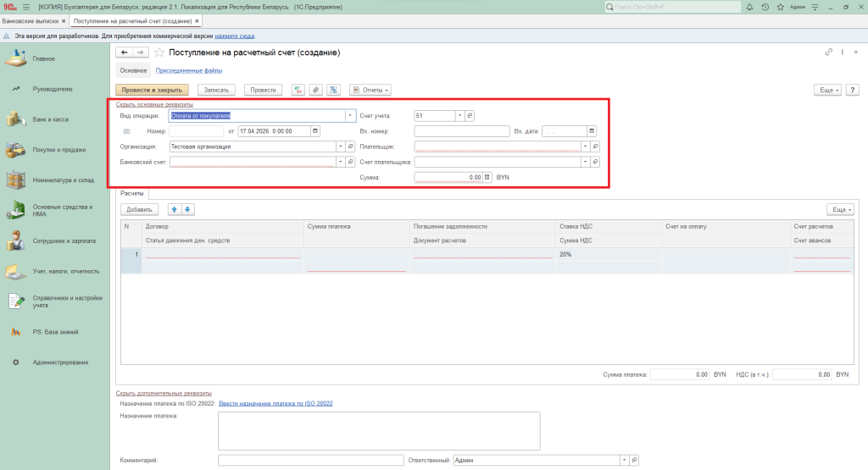Get link to document icon
The width and height of the screenshot is (868, 470).
pyautogui.click(x=828, y=53)
